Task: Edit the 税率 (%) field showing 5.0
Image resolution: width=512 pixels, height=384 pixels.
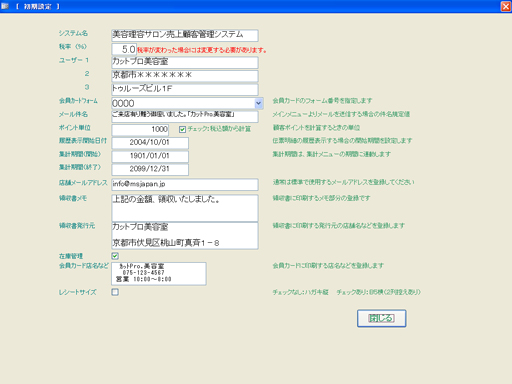Action: tap(124, 49)
